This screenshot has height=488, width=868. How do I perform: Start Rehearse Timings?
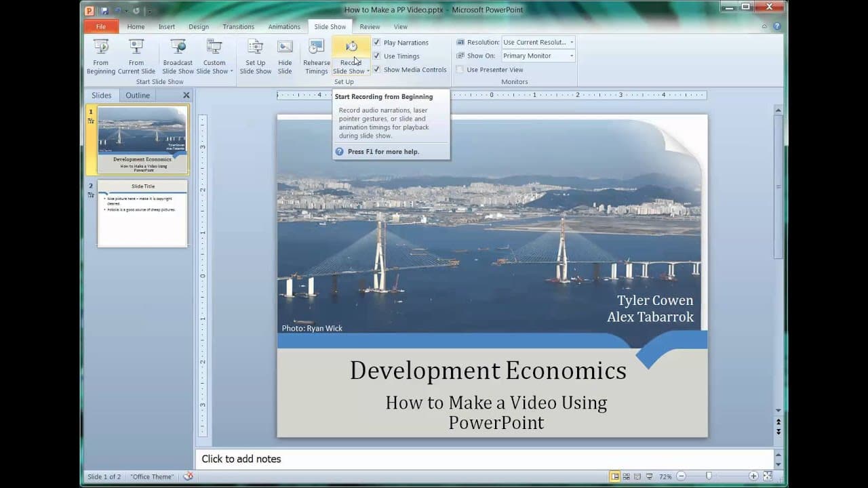[x=316, y=57]
